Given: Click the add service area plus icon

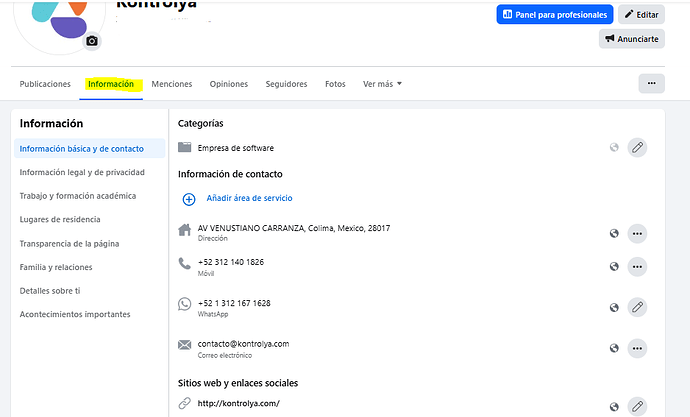Looking at the screenshot, I should [x=189, y=199].
